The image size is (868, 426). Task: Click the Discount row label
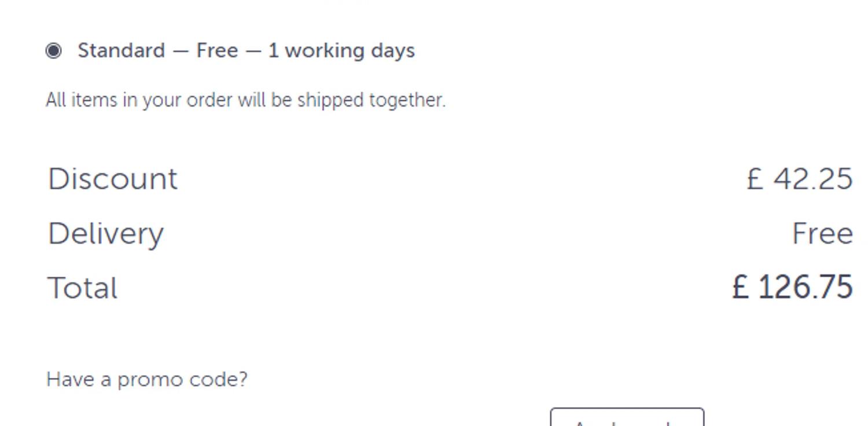click(x=113, y=179)
